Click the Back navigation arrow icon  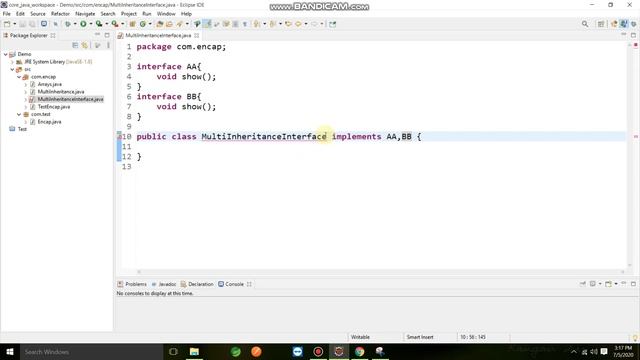[x=298, y=24]
